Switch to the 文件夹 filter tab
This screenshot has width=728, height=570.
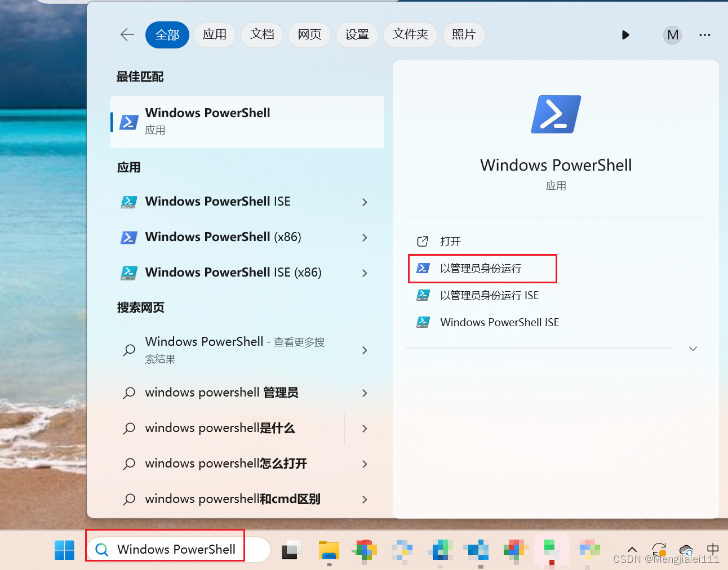tap(410, 35)
